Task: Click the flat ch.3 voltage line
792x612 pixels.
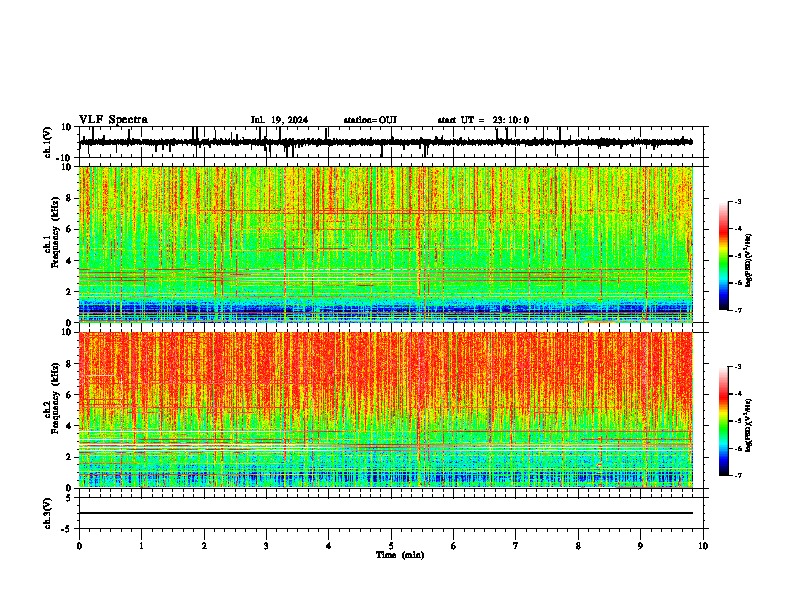Action: click(385, 513)
